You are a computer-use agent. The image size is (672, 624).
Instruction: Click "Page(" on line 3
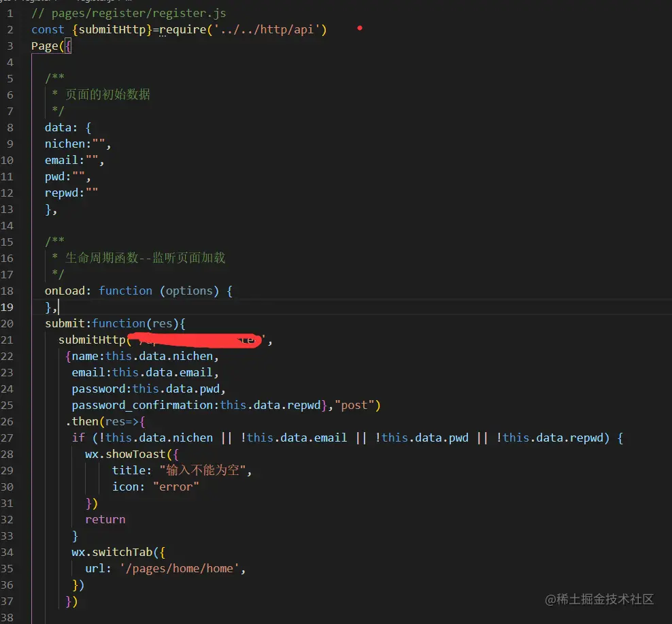pyautogui.click(x=48, y=46)
